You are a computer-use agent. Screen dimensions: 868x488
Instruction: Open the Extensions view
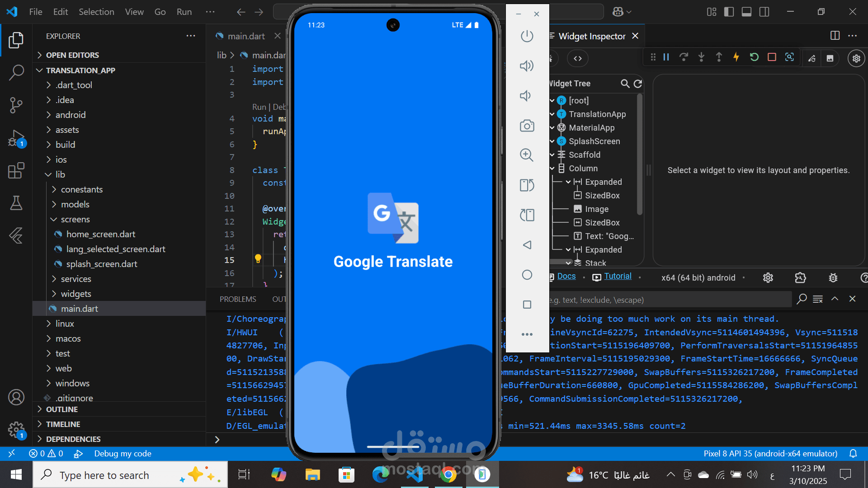click(x=16, y=171)
